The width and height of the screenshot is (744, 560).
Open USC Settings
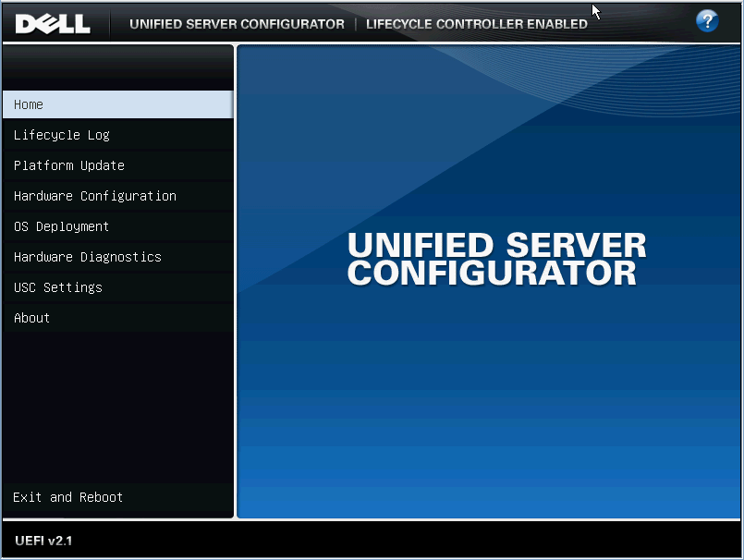point(118,287)
